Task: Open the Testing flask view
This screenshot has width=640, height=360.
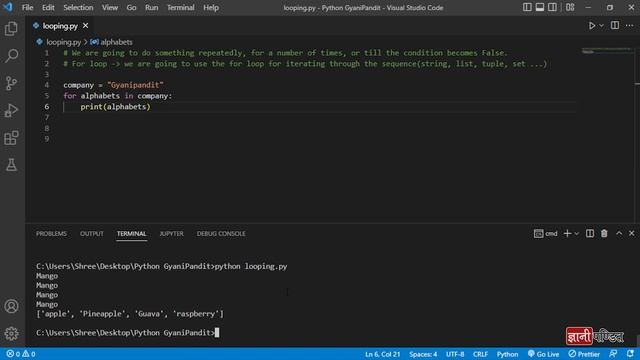Action: [11, 165]
